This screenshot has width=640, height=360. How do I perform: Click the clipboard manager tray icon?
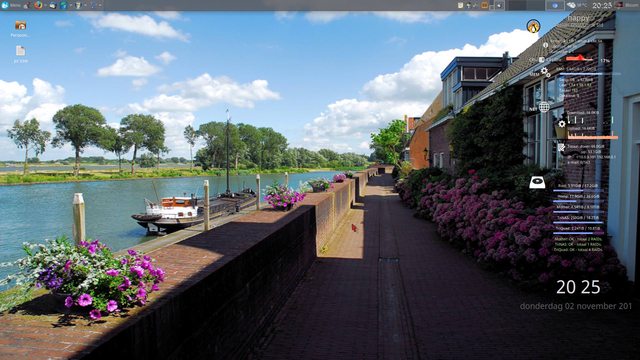[x=460, y=5]
